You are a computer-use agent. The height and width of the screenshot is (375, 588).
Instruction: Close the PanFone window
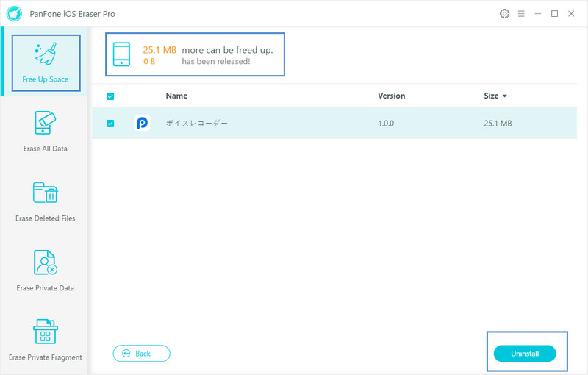[x=571, y=14]
